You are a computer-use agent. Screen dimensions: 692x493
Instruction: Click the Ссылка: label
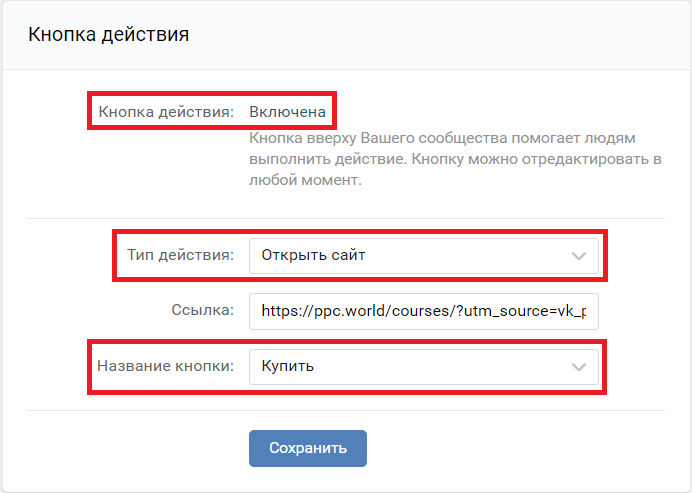click(x=203, y=310)
